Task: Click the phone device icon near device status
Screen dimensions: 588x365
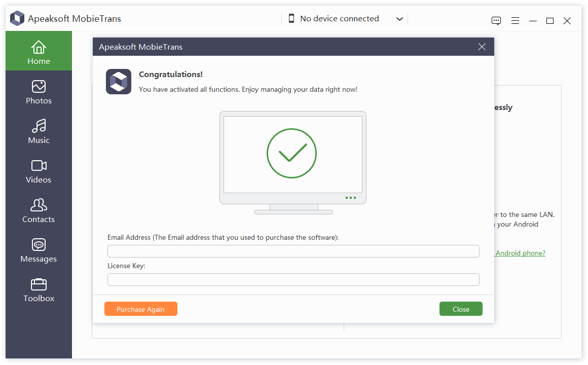Action: [291, 18]
